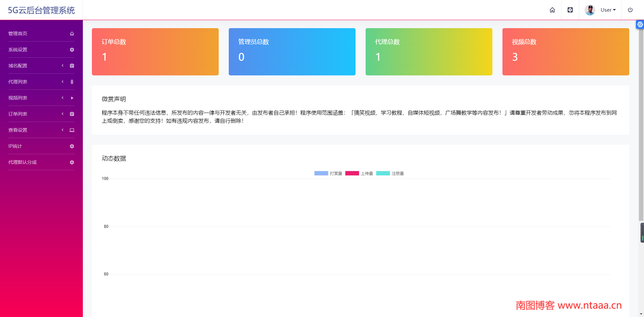This screenshot has height=317, width=644.
Task: Click the power logout icon top right
Action: click(630, 10)
